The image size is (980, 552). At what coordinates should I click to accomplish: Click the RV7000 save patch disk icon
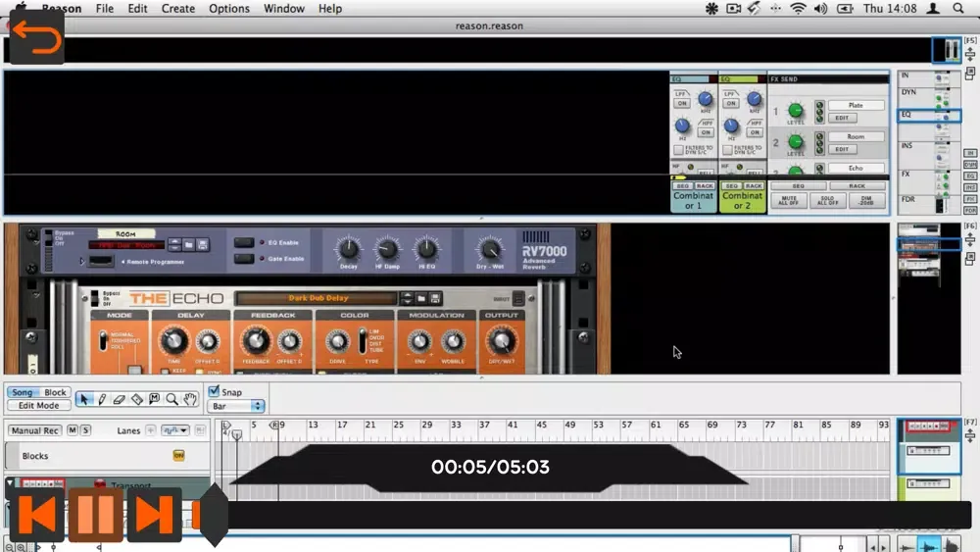pyautogui.click(x=203, y=245)
